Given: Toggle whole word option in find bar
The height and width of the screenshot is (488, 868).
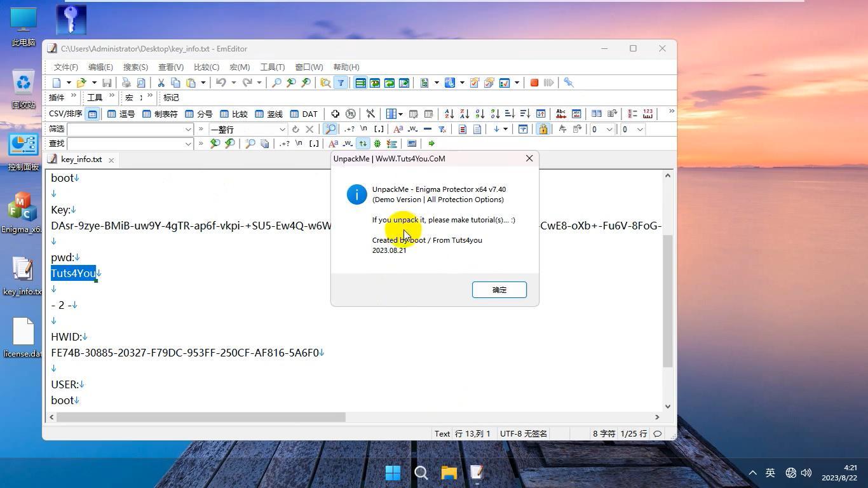Looking at the screenshot, I should pyautogui.click(x=348, y=144).
